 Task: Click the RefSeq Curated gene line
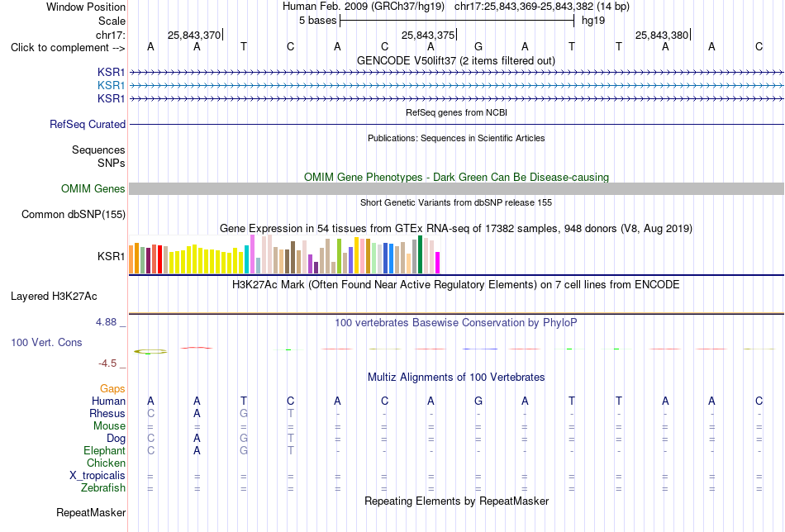pyautogui.click(x=456, y=124)
